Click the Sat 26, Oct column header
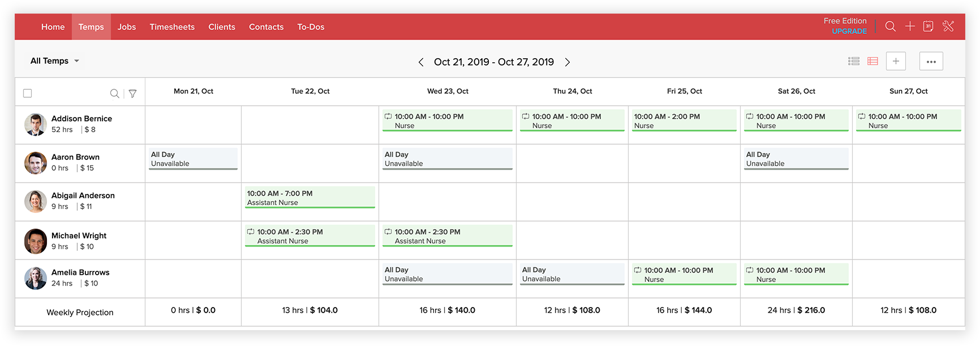Image resolution: width=980 pixels, height=346 pixels. (797, 91)
